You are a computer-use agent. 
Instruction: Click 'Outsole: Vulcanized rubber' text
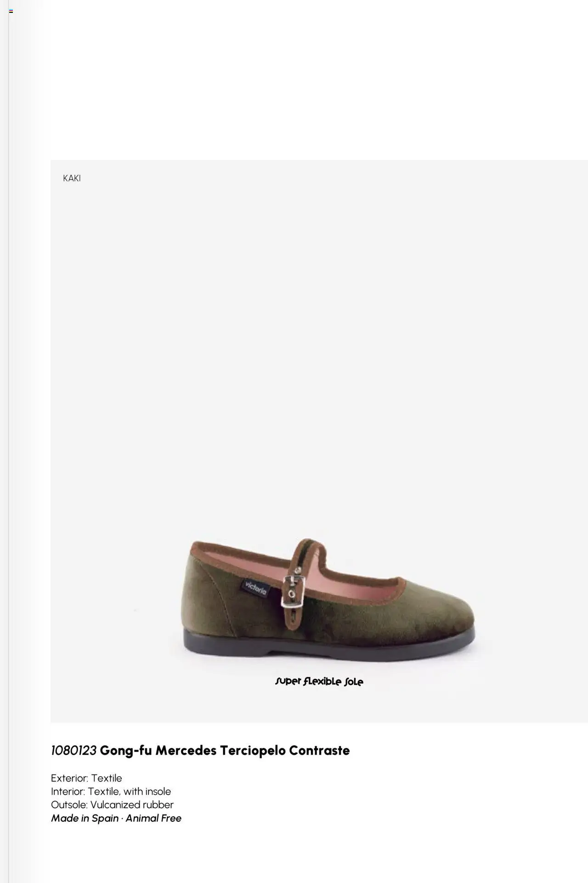(x=112, y=805)
